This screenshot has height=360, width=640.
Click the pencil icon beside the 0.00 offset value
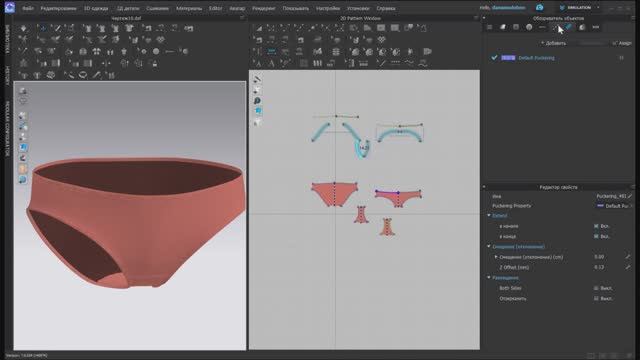628,257
